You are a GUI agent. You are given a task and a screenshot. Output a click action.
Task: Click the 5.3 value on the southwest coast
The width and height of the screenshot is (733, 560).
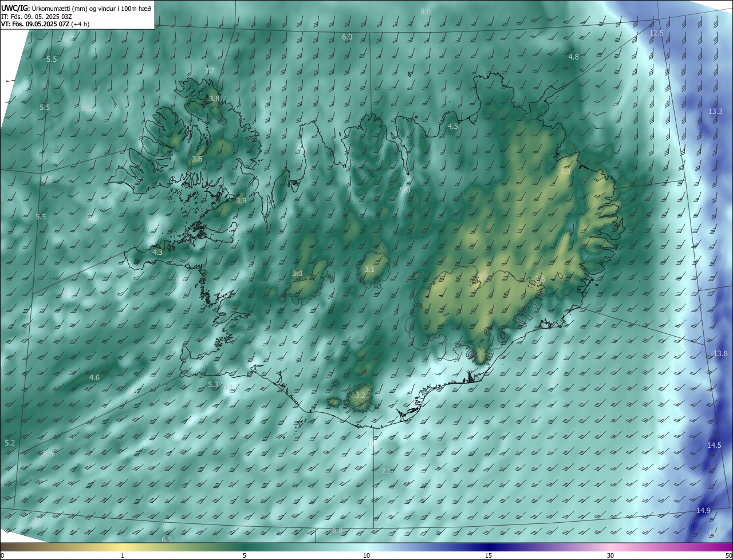pos(213,384)
